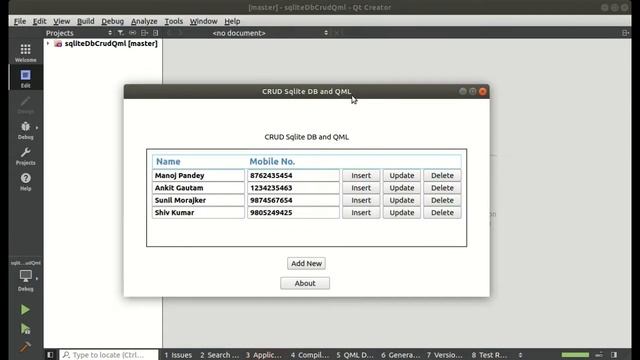Open the Help menu

[x=232, y=21]
